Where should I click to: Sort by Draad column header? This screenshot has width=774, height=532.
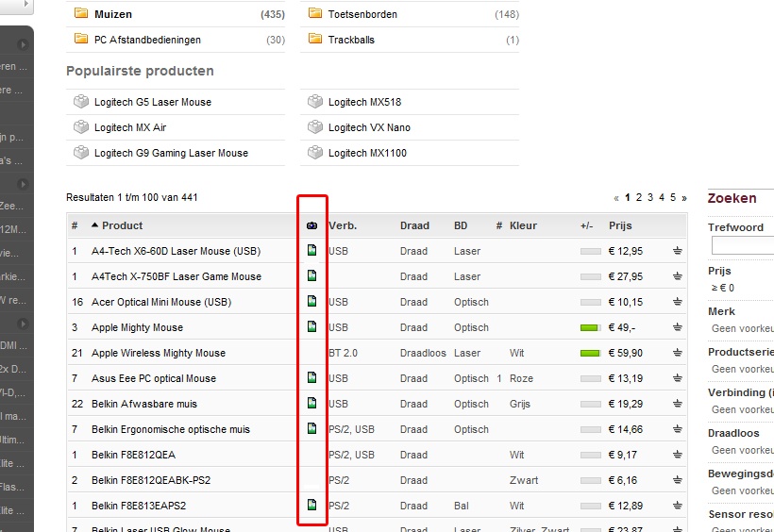coord(414,225)
